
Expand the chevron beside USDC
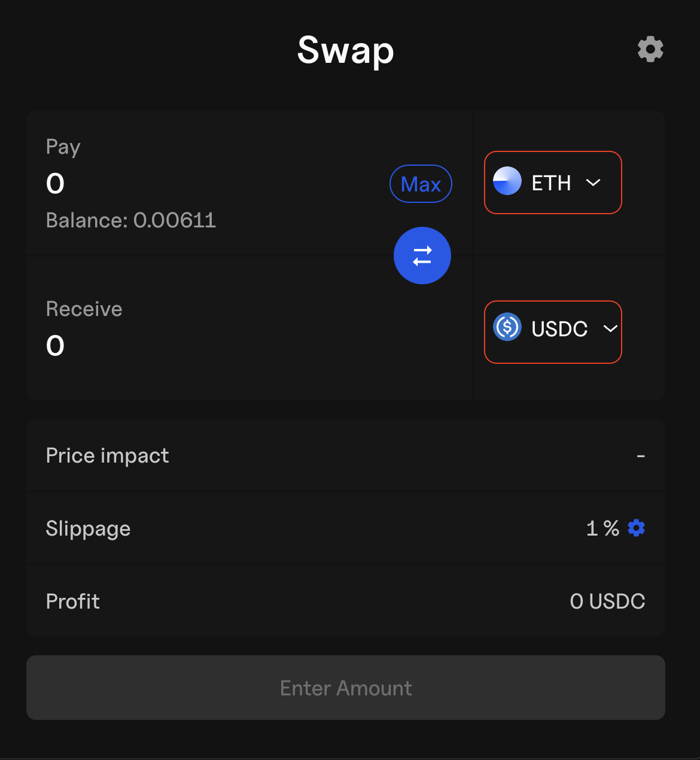tap(610, 329)
